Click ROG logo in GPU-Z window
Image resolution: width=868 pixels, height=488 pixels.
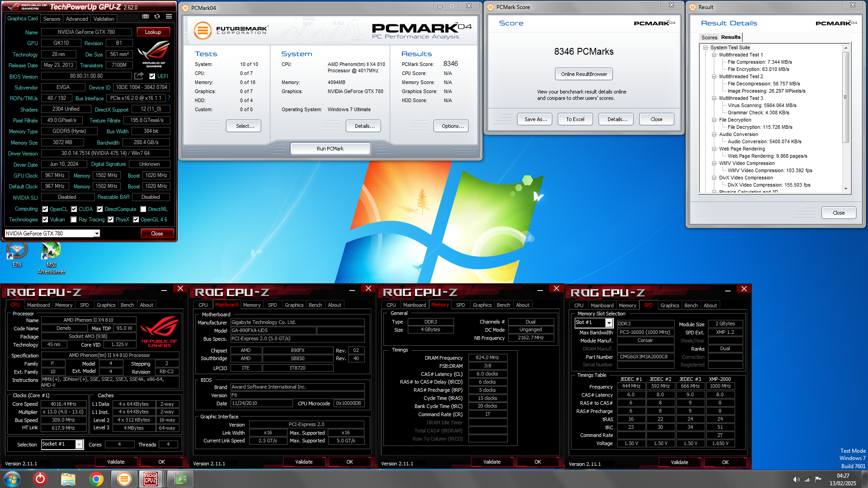point(154,53)
